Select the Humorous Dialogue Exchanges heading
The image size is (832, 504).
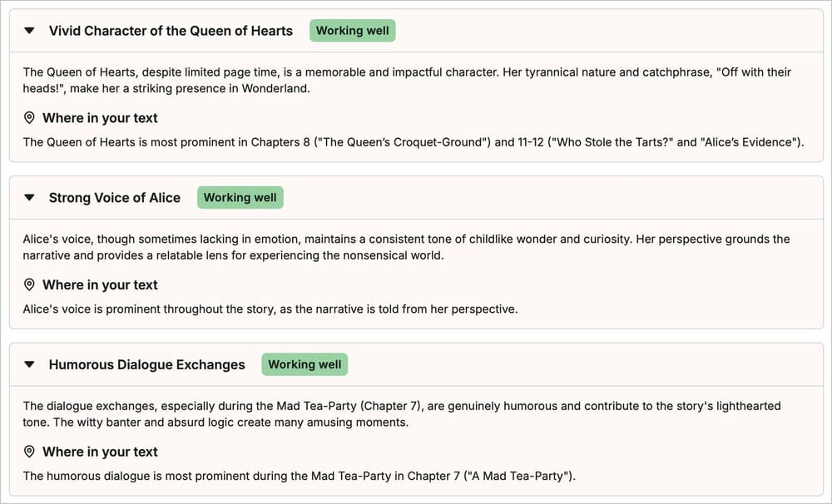click(x=147, y=364)
